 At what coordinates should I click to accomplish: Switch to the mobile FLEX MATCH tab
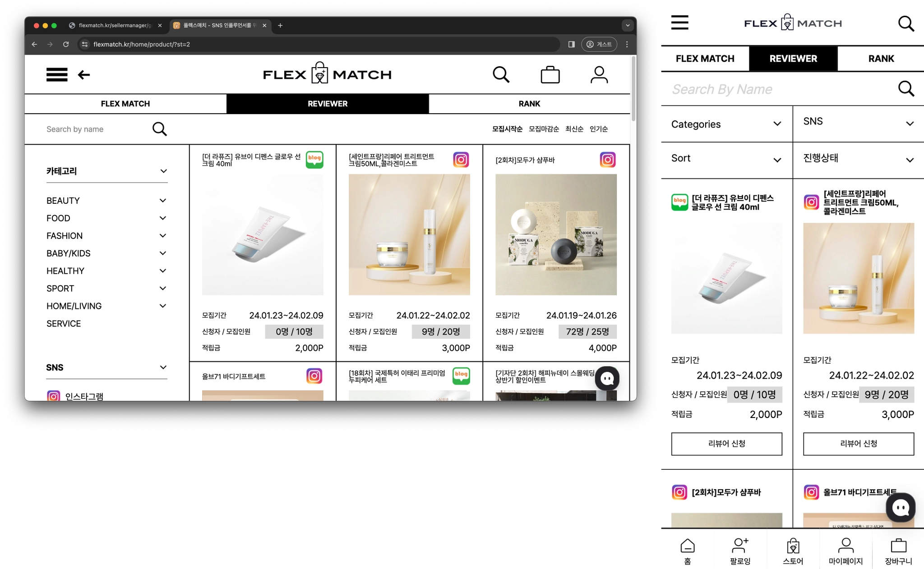705,59
